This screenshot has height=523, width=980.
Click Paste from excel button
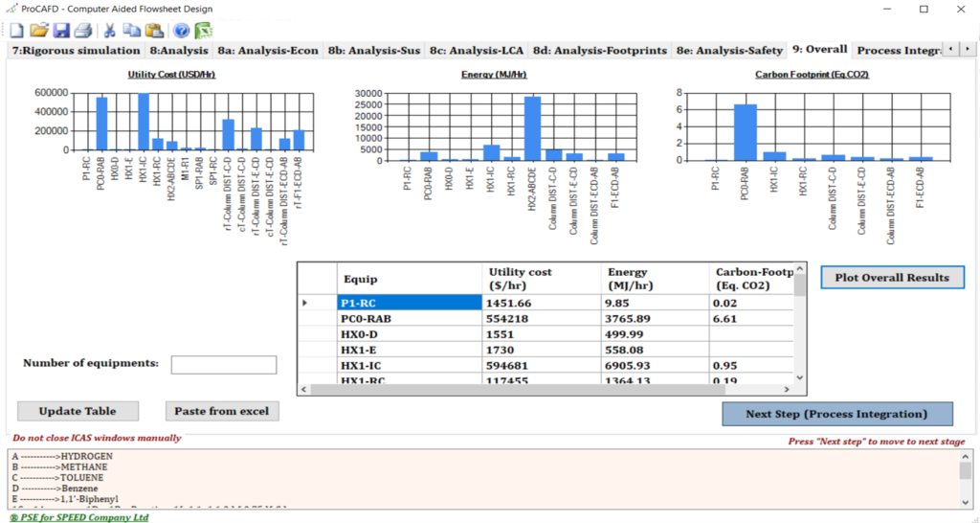coord(222,411)
